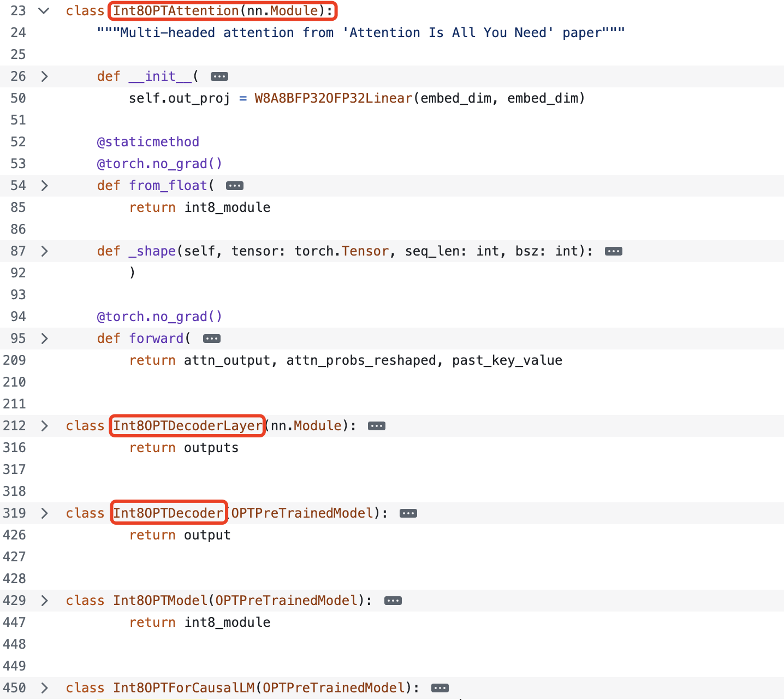Click the Int8OPTAttention class name

coord(176,11)
